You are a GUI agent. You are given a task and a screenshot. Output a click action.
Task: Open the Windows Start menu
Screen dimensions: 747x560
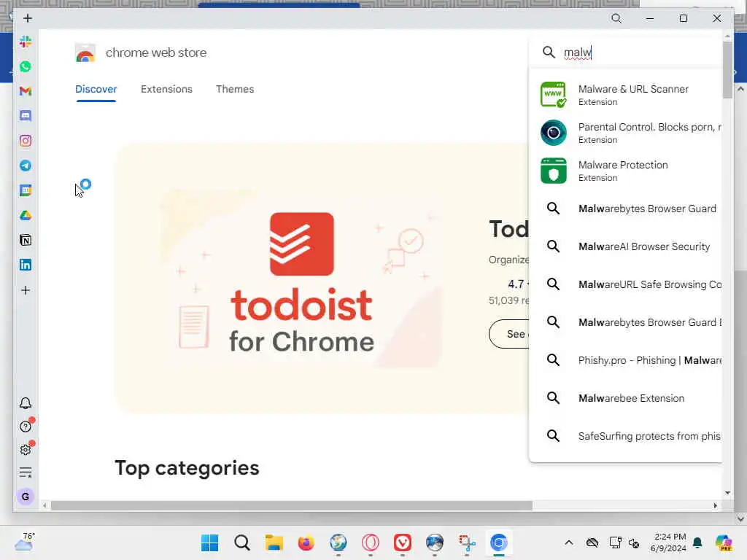point(209,542)
